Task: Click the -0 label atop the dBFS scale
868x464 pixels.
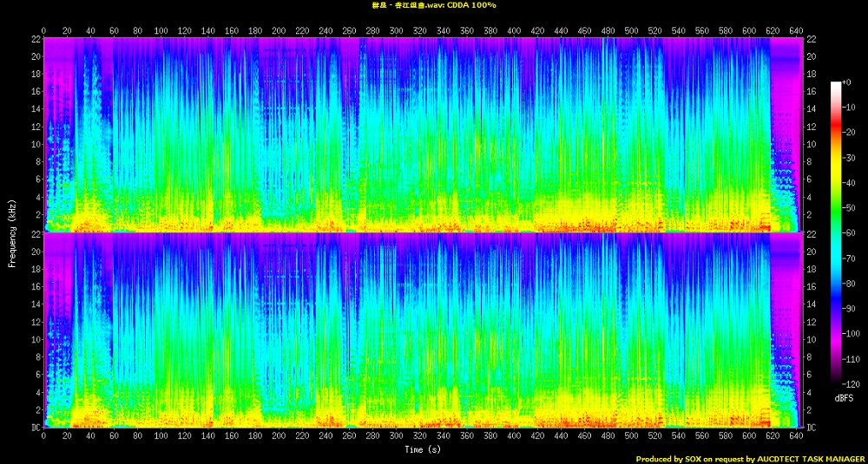Action: 849,82
